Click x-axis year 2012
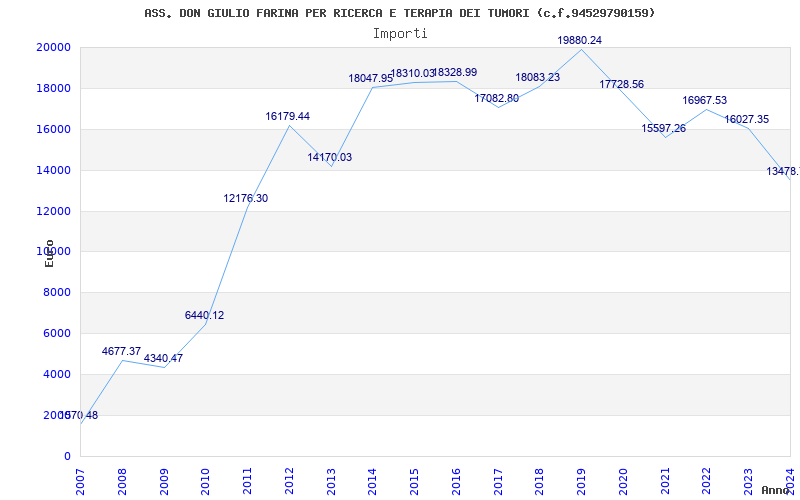 pos(289,482)
